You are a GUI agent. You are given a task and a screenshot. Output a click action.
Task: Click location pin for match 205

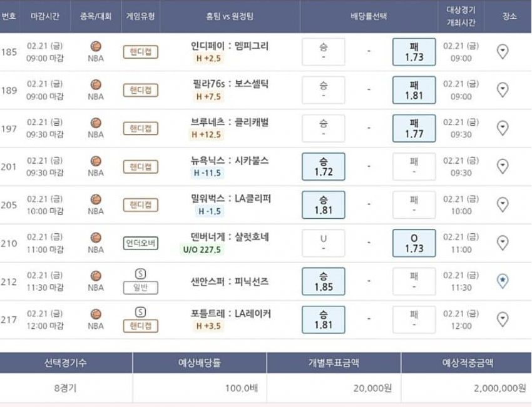(x=503, y=204)
